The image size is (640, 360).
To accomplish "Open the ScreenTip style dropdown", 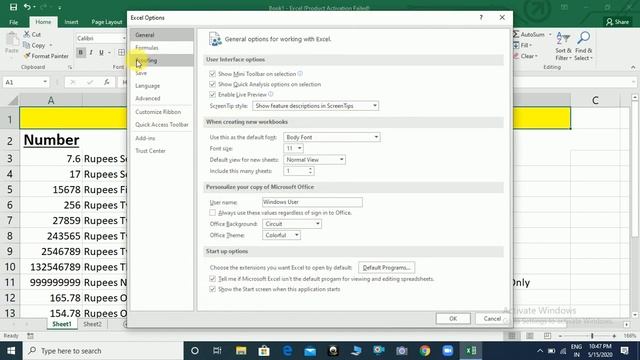I will pos(316,106).
